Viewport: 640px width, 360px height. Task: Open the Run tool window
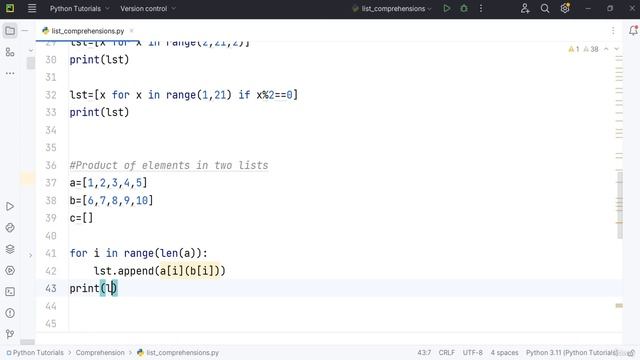[x=10, y=207]
